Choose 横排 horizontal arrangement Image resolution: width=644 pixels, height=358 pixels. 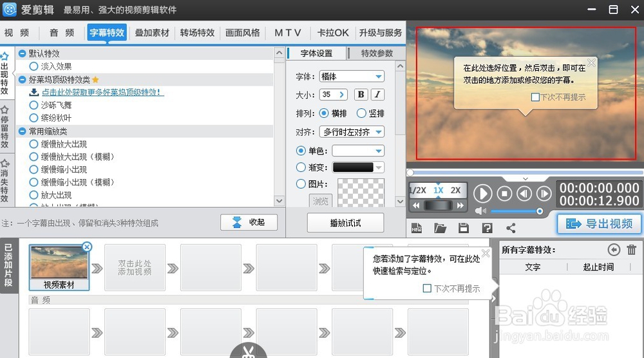(x=324, y=113)
